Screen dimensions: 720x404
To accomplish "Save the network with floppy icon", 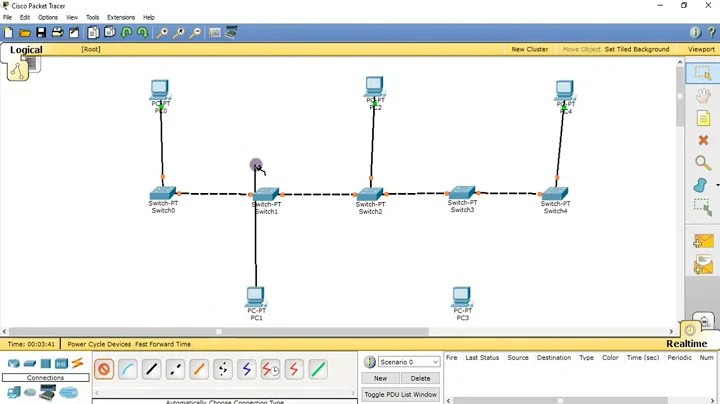I will [41, 33].
